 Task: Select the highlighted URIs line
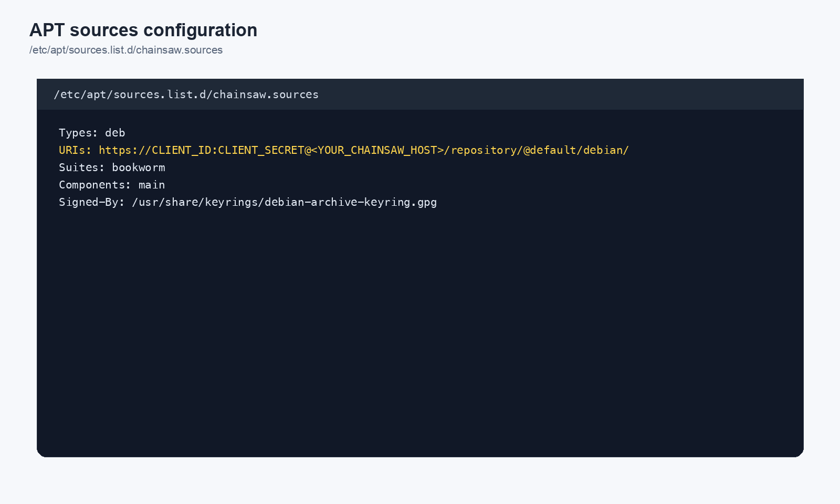point(344,150)
